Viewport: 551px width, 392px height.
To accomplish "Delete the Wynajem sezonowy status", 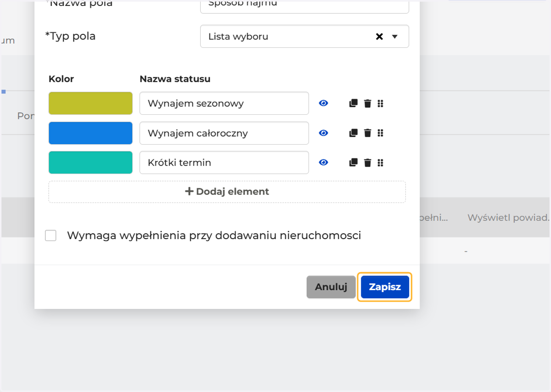I will point(367,103).
